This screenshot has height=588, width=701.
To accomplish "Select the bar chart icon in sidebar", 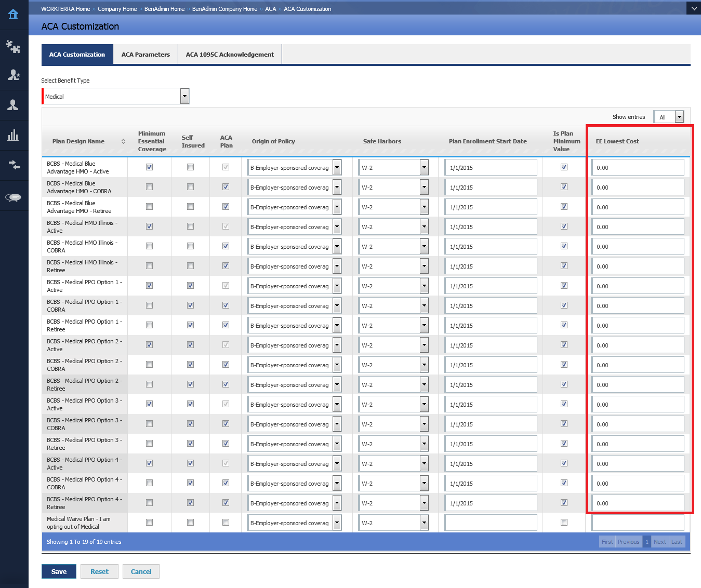I will (14, 136).
